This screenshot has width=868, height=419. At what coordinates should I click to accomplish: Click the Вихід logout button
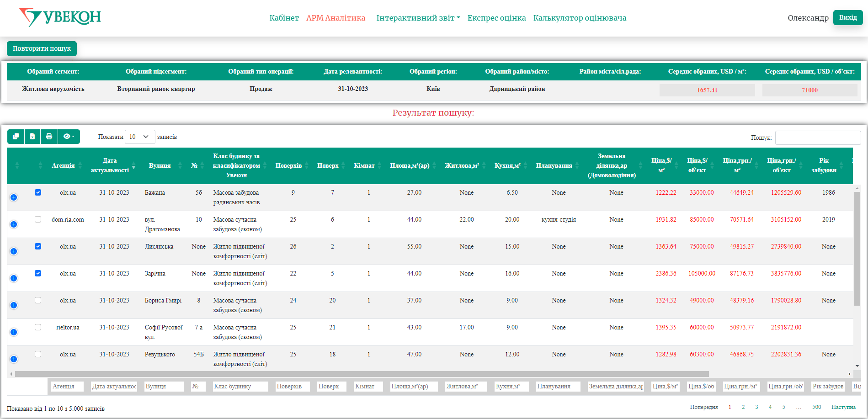tap(848, 17)
